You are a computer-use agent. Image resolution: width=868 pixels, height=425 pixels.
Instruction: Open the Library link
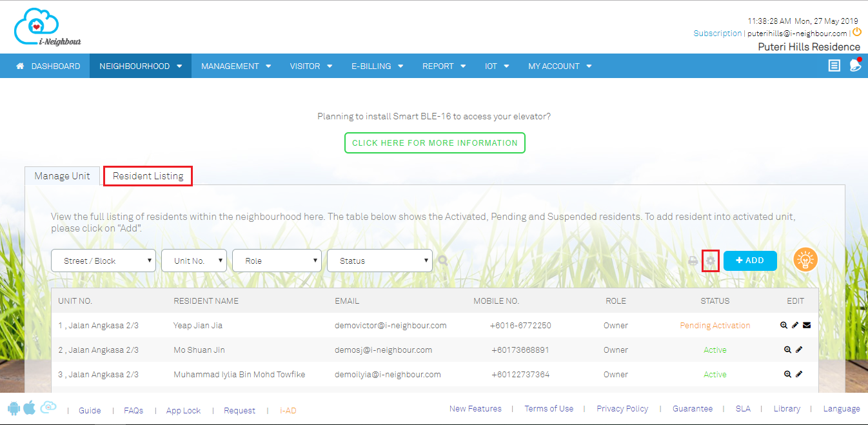tap(787, 408)
